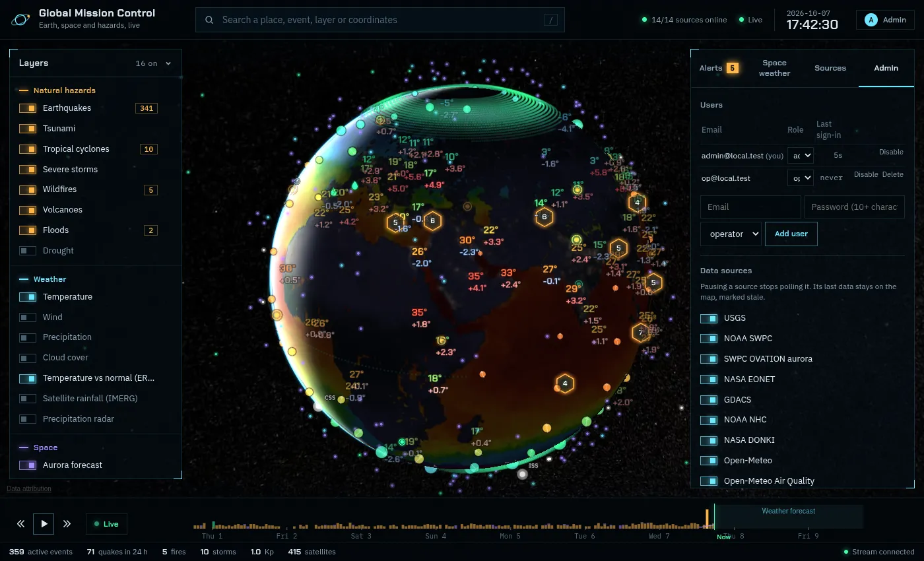The height and width of the screenshot is (561, 924).
Task: Toggle the Earthquakes layer off
Action: (x=28, y=108)
